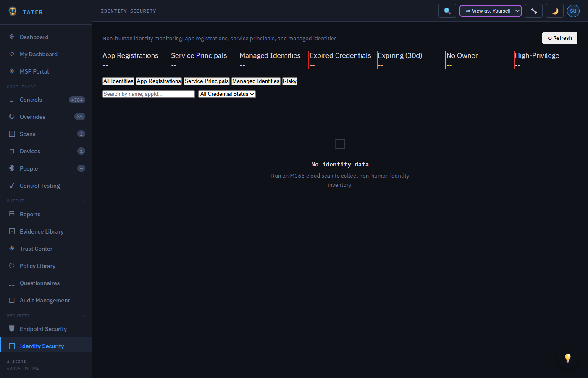The height and width of the screenshot is (378, 588).
Task: Click the Evidence Library icon
Action: [12, 231]
